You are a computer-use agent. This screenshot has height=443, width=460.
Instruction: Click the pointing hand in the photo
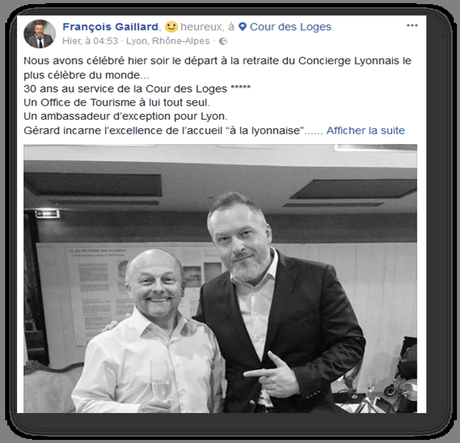pyautogui.click(x=272, y=375)
